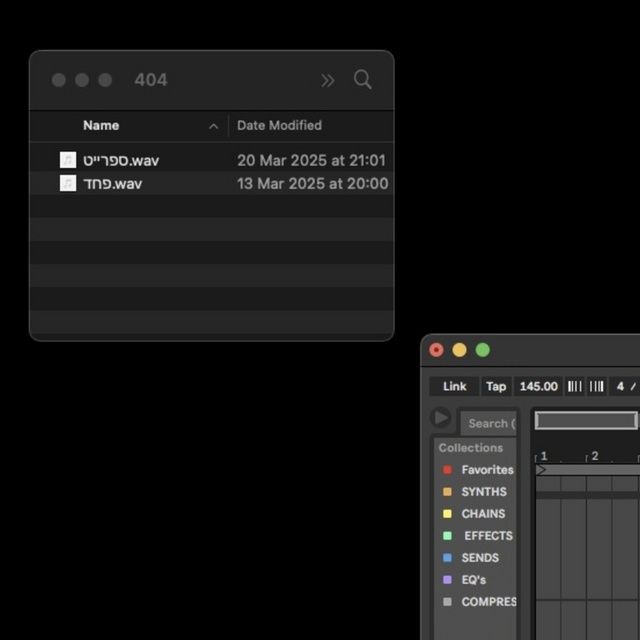Click the tempo nudge down bars icon
Viewport: 640px width, 640px height.
[575, 386]
